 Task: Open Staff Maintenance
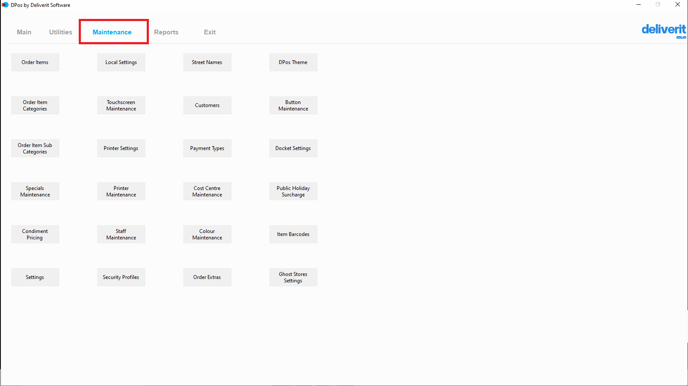(121, 234)
